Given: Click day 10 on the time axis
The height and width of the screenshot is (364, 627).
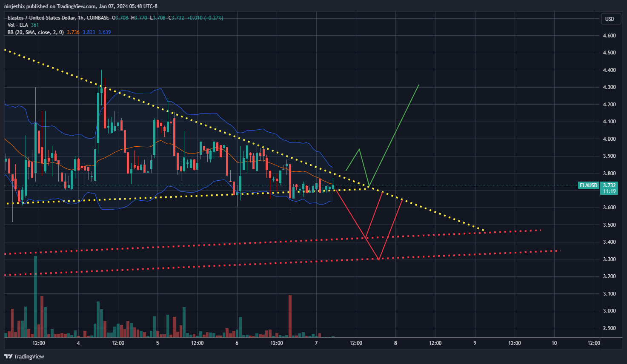Looking at the screenshot, I should [x=554, y=343].
